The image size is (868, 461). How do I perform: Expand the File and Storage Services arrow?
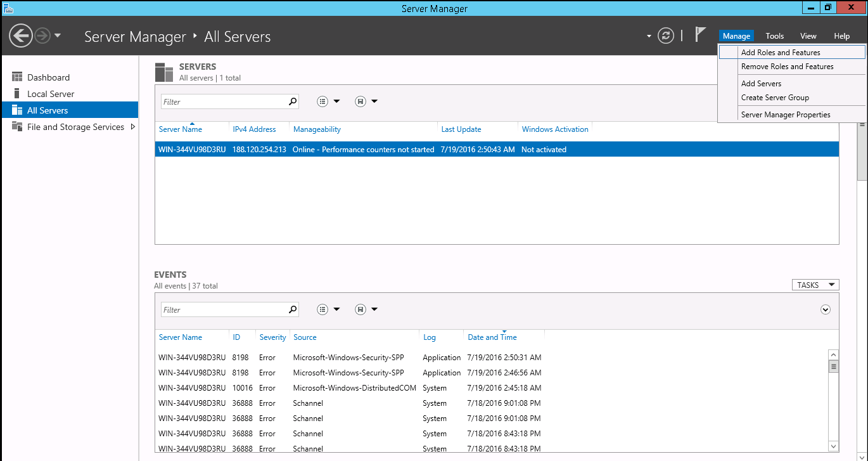pos(132,127)
